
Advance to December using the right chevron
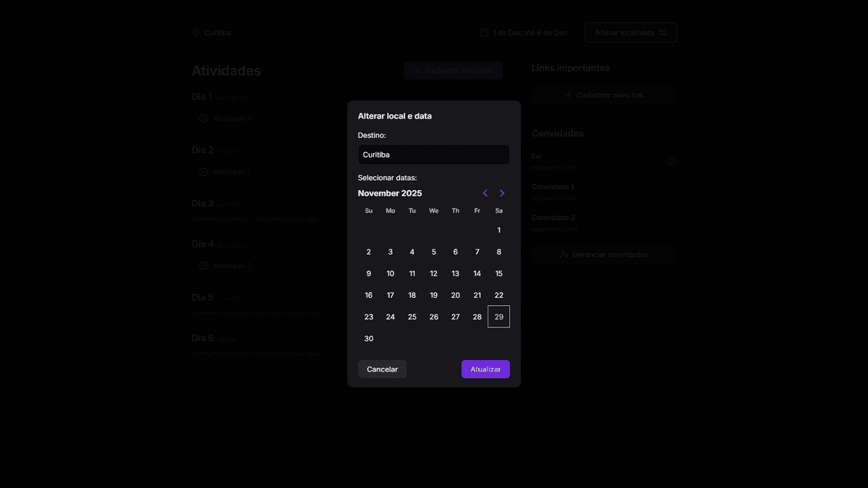tap(502, 193)
